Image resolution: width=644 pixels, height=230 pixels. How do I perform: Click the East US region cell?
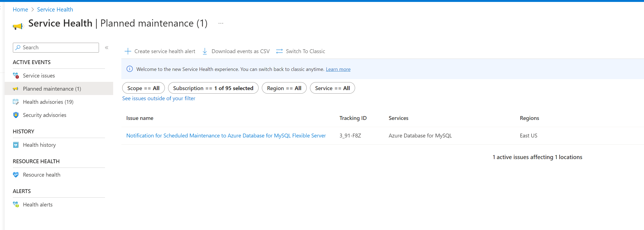click(x=529, y=136)
